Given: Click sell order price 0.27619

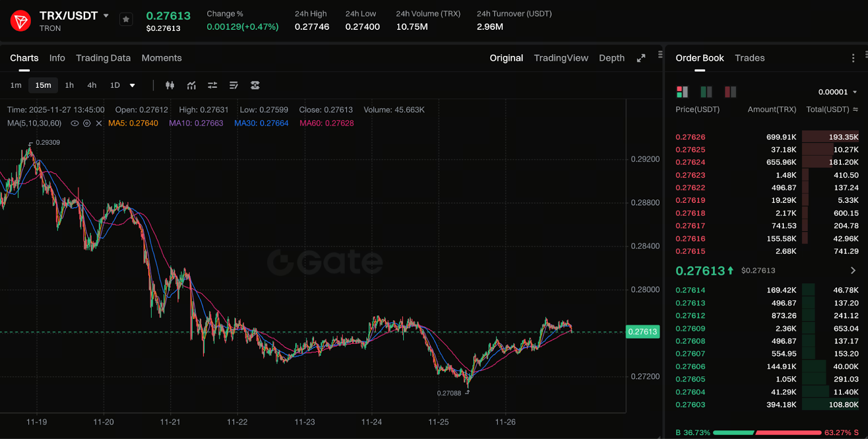Looking at the screenshot, I should 691,200.
